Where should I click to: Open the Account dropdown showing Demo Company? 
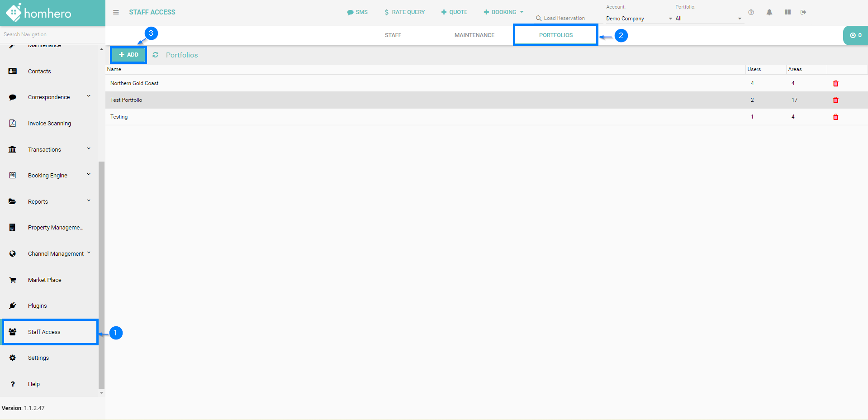638,19
